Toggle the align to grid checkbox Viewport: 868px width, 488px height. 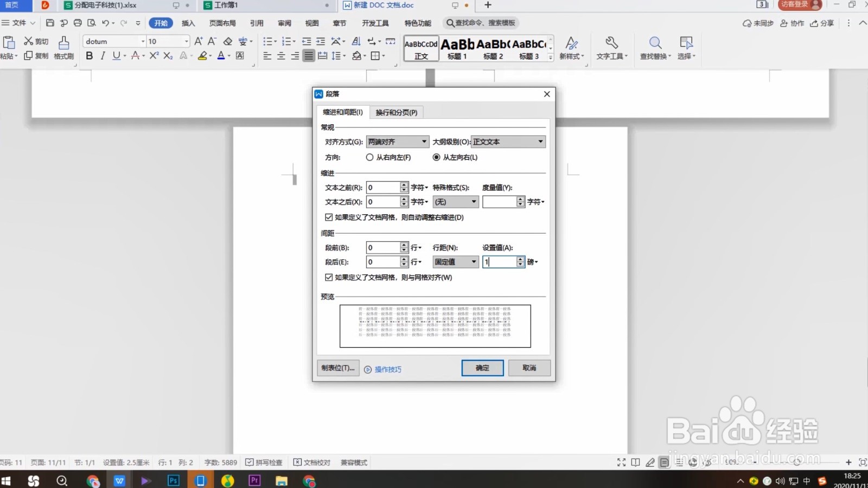point(329,277)
